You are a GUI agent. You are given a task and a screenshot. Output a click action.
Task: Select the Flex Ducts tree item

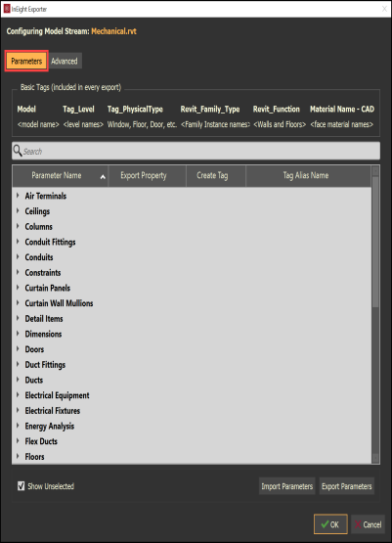tap(41, 441)
